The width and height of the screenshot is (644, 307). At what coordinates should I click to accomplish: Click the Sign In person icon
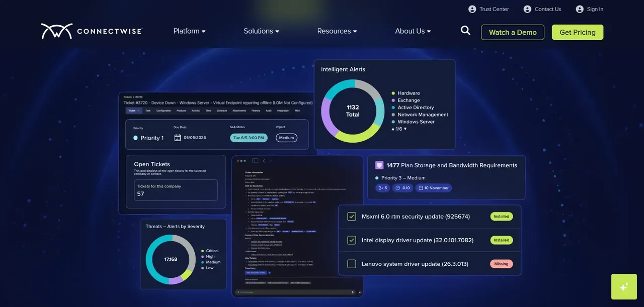click(x=580, y=9)
